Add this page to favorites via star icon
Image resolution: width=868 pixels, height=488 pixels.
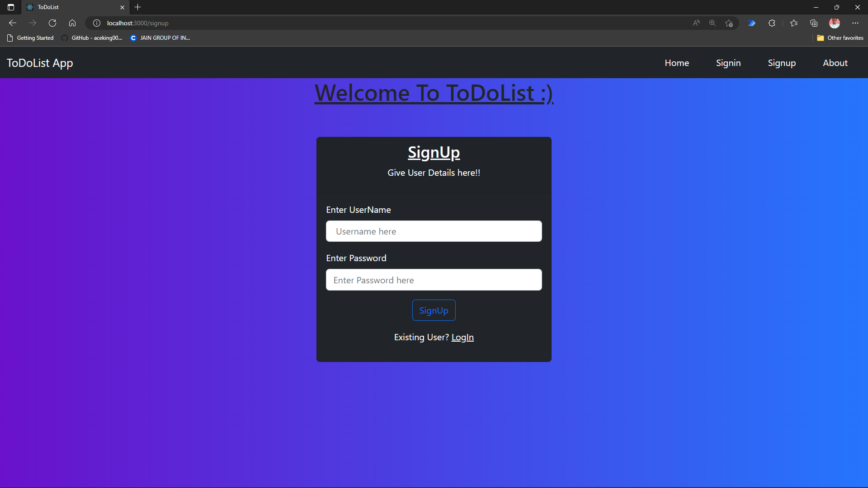coord(729,23)
